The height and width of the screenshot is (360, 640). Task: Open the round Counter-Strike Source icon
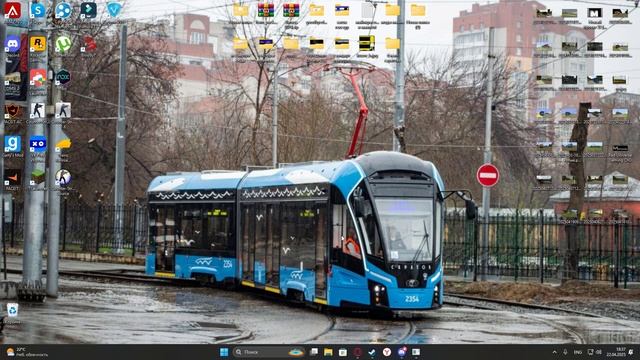(x=63, y=178)
